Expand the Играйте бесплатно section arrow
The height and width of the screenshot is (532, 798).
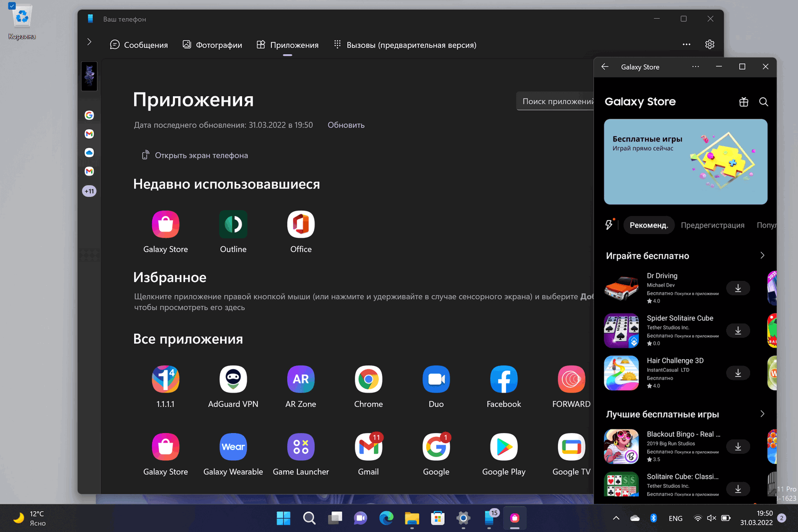click(x=762, y=255)
